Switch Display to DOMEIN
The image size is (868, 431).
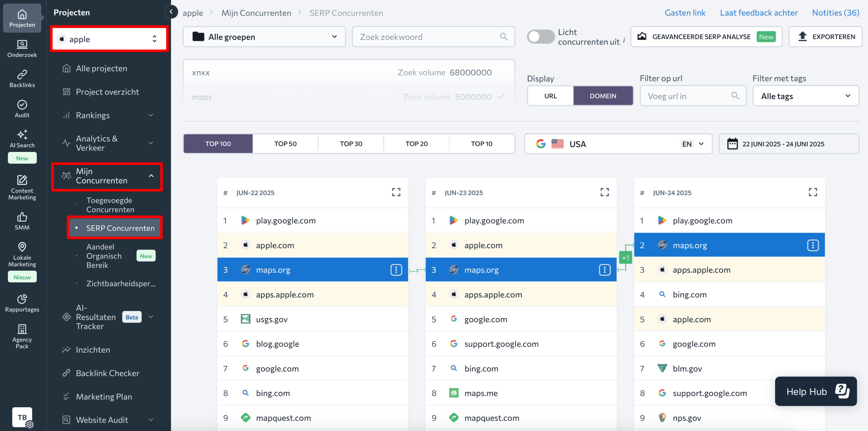[x=603, y=96]
